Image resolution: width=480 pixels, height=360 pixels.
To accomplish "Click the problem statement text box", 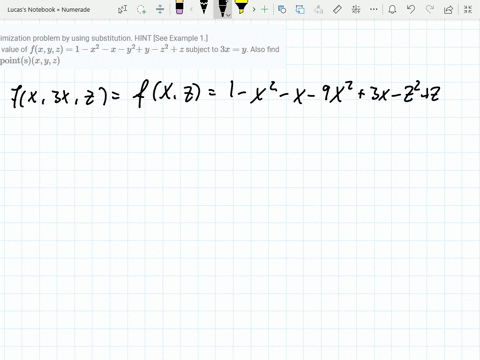I will pyautogui.click(x=142, y=48).
